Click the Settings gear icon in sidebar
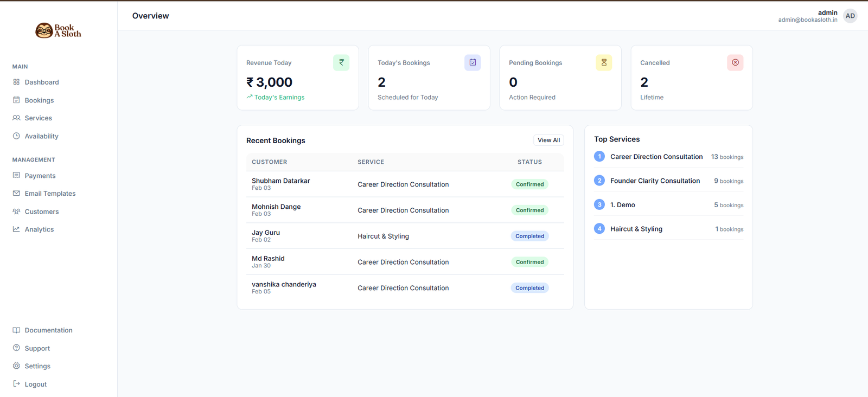The width and height of the screenshot is (868, 397). [16, 366]
